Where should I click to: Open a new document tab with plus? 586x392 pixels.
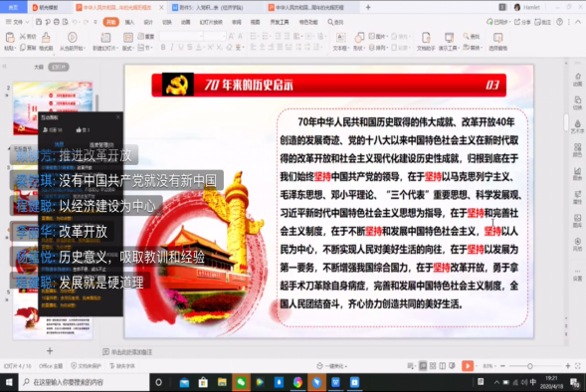(368, 7)
